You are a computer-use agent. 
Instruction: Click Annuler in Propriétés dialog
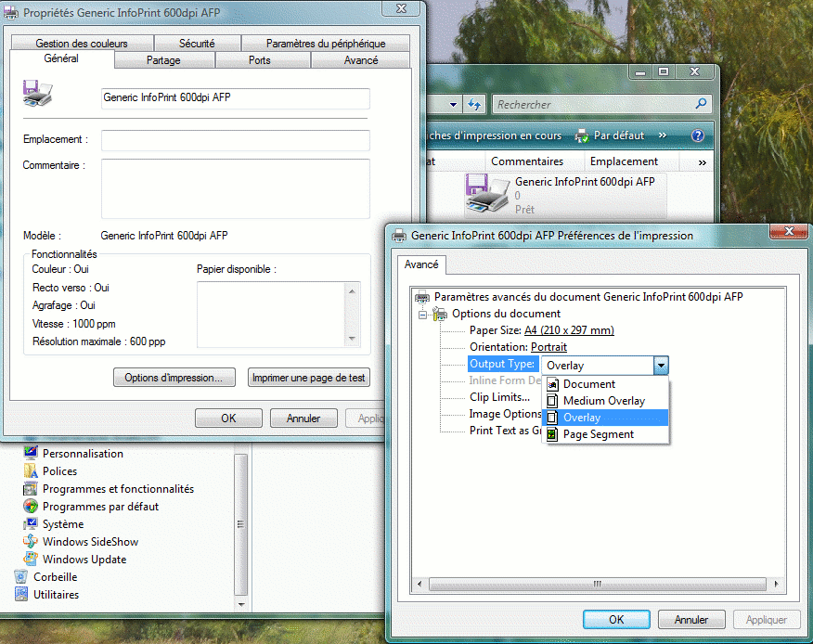(303, 418)
